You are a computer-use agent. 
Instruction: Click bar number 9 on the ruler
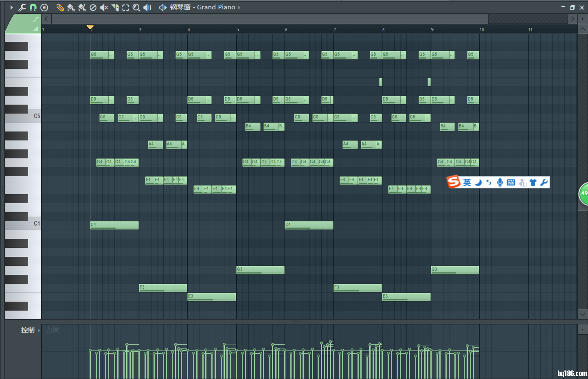[432, 30]
